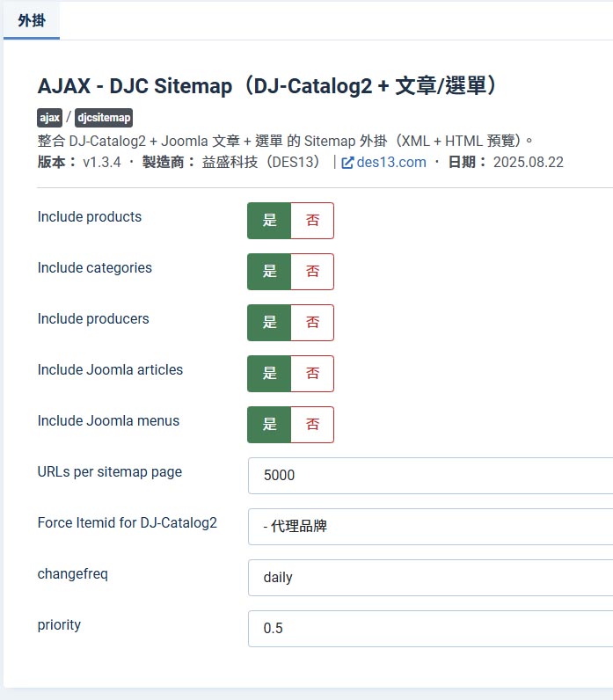Image resolution: width=613 pixels, height=700 pixels.
Task: Set Include Joomla menus to 是
Action: 269,425
